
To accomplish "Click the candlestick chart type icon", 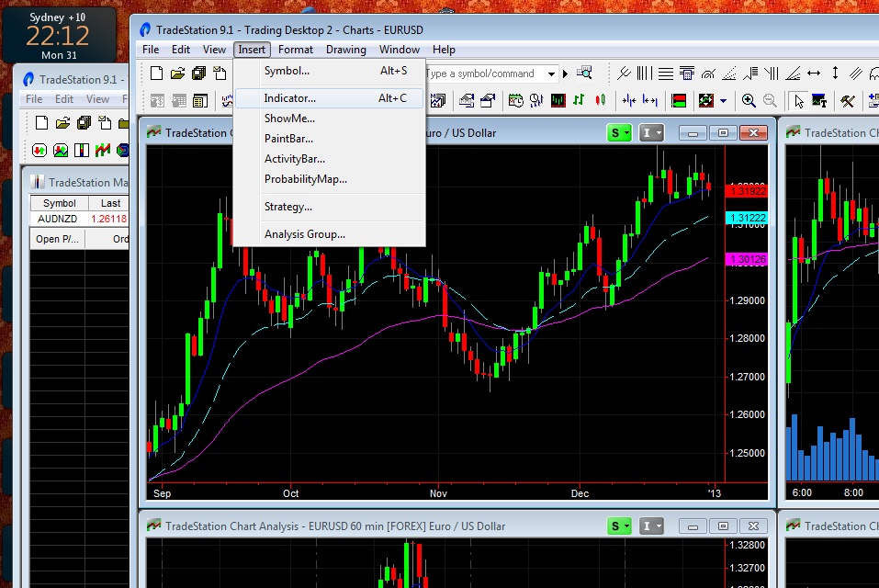I will point(601,100).
